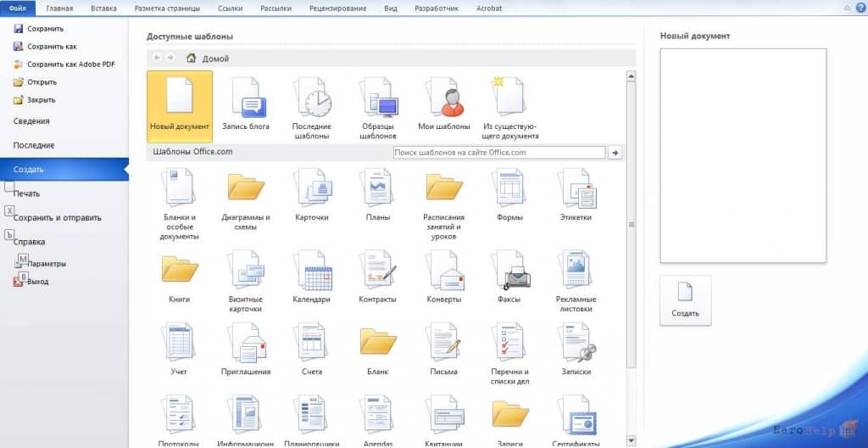Collapse the ribbon using top-right chevron
This screenshot has width=868, height=448.
tap(848, 8)
